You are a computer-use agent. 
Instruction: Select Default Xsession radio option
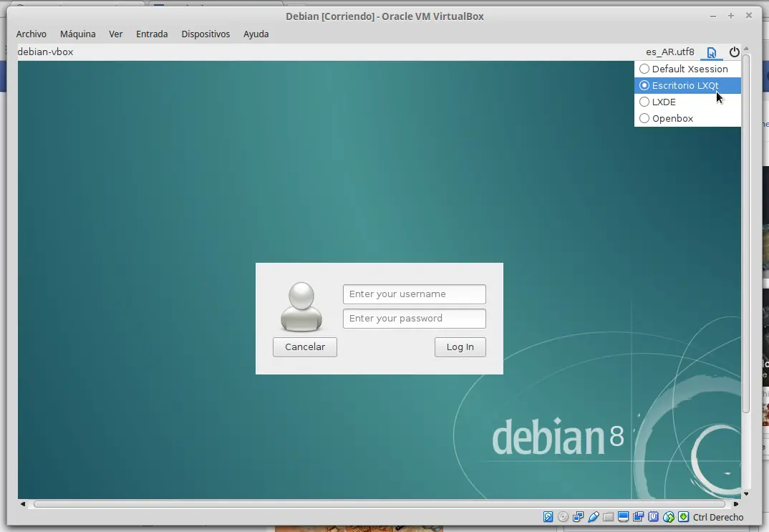[x=687, y=69]
